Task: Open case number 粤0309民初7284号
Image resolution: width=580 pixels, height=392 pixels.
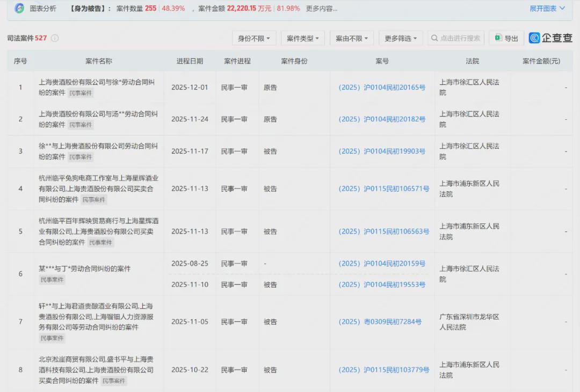Action: 380,322
